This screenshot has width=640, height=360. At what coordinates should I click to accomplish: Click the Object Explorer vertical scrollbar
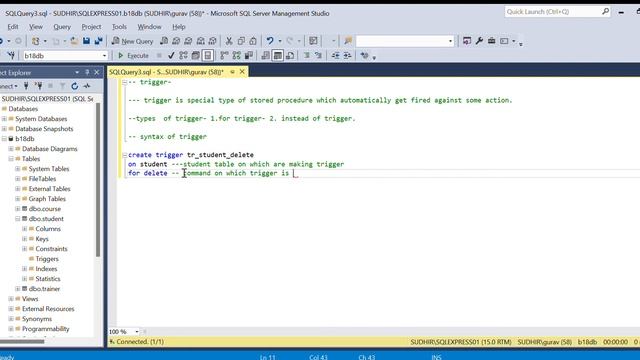(x=98, y=180)
